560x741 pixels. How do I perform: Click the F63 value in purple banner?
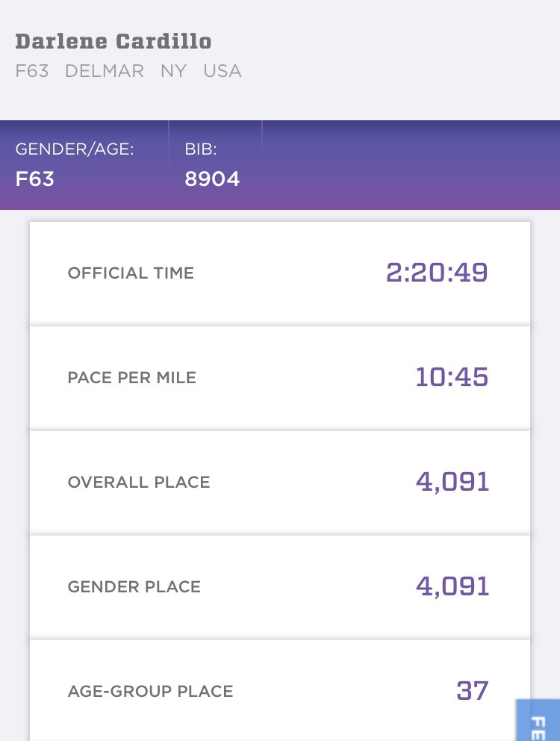pyautogui.click(x=35, y=180)
